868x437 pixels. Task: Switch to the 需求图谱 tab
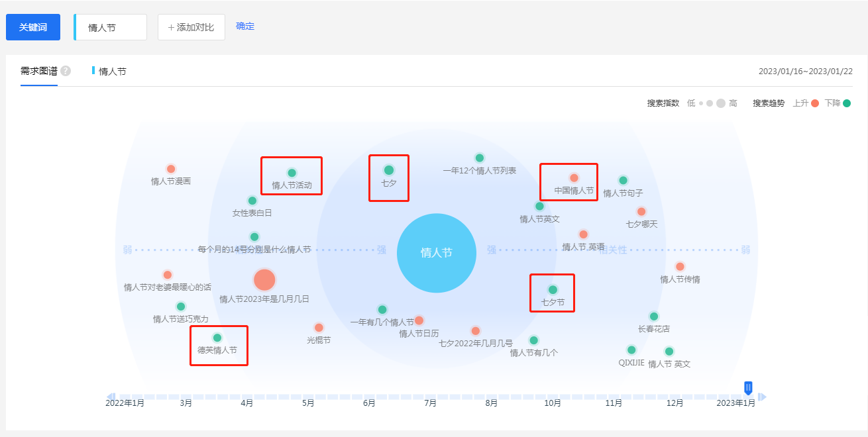click(x=39, y=72)
